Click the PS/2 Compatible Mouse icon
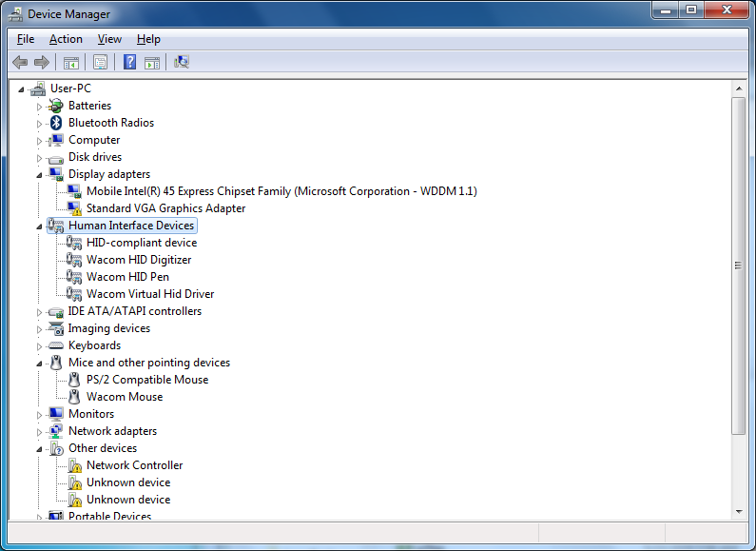The image size is (756, 551). pyautogui.click(x=74, y=380)
